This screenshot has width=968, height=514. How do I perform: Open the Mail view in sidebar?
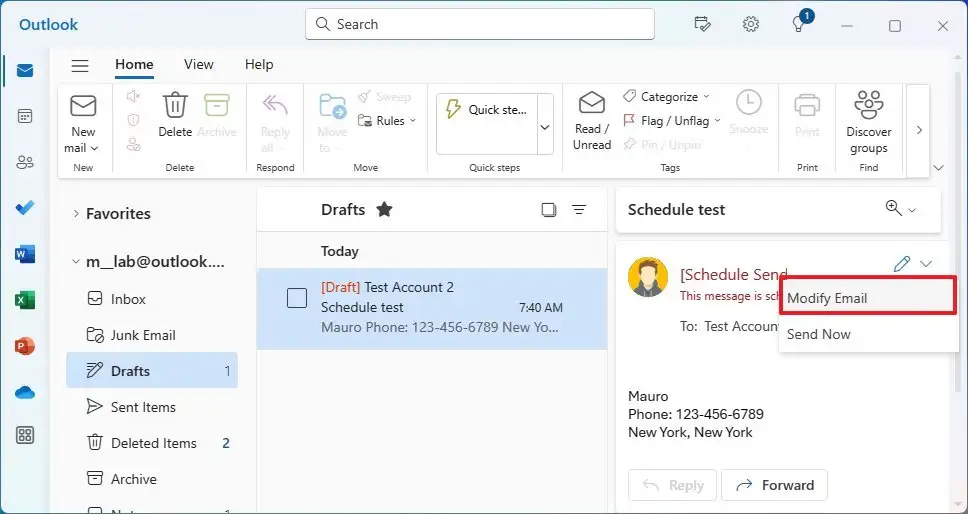click(25, 70)
